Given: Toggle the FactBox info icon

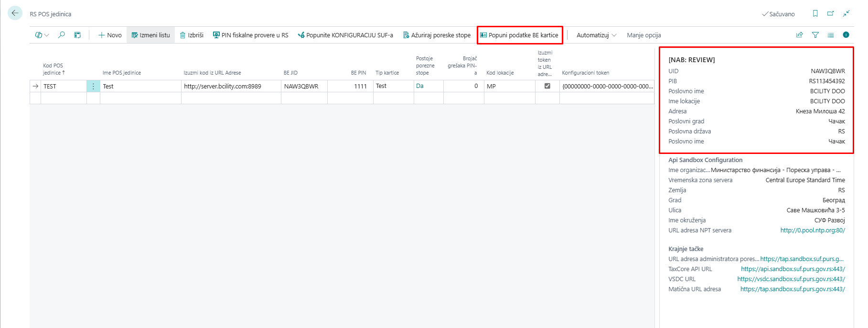Looking at the screenshot, I should (x=846, y=35).
